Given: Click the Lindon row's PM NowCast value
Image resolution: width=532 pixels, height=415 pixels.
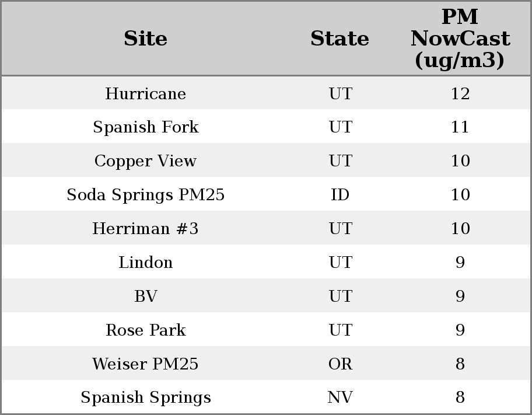Looking at the screenshot, I should [x=460, y=263].
